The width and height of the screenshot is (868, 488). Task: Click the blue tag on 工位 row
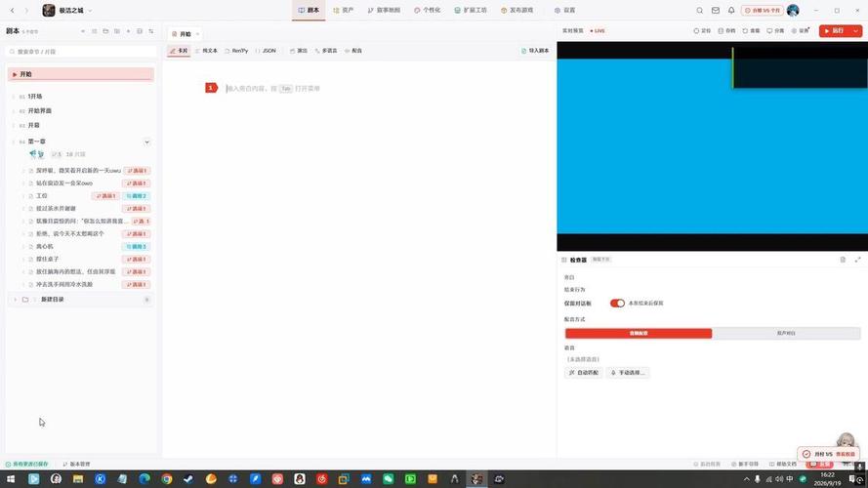coord(136,196)
